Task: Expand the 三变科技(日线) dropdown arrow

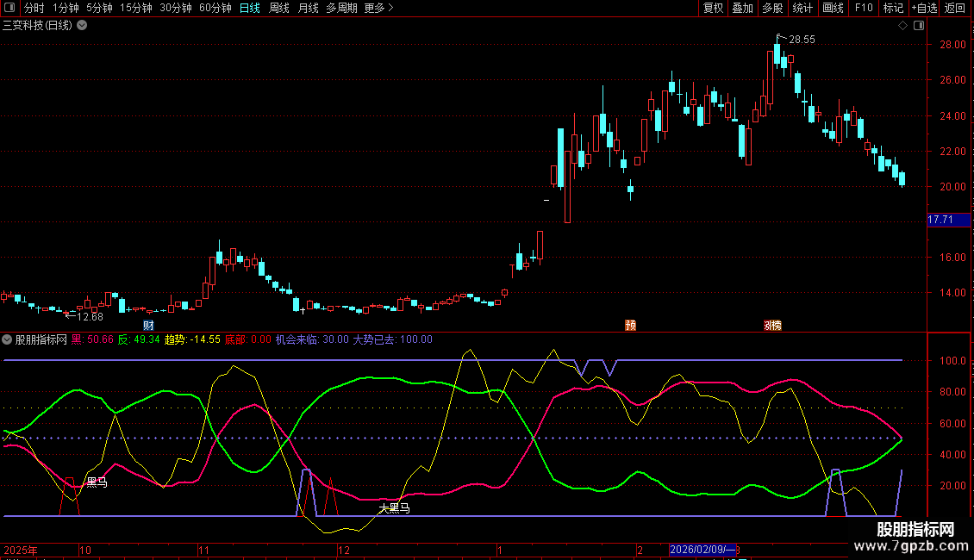Action: click(x=82, y=25)
